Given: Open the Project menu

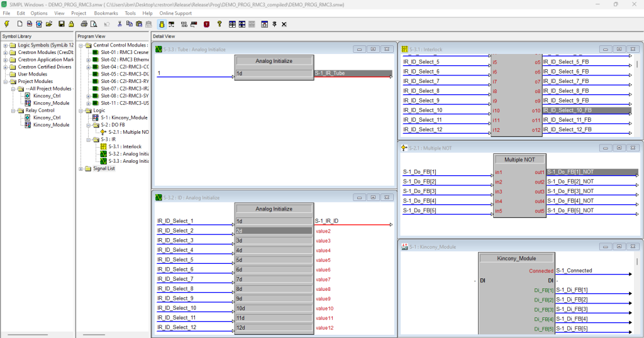Looking at the screenshot, I should point(79,13).
